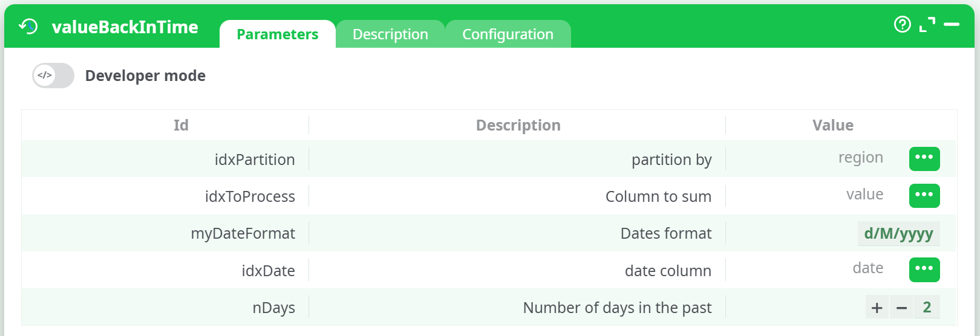This screenshot has width=980, height=336.
Task: Open column picker for idxToProcess
Action: tap(924, 196)
